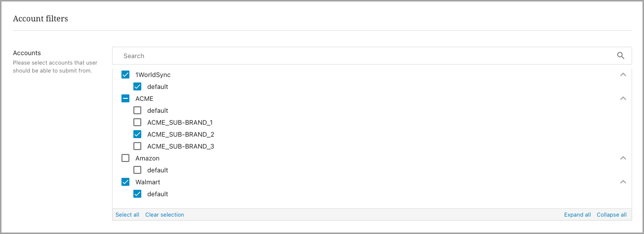Screen dimensions: 644x234
Task: Uncheck the Walmart account checkbox
Action: (x=125, y=182)
